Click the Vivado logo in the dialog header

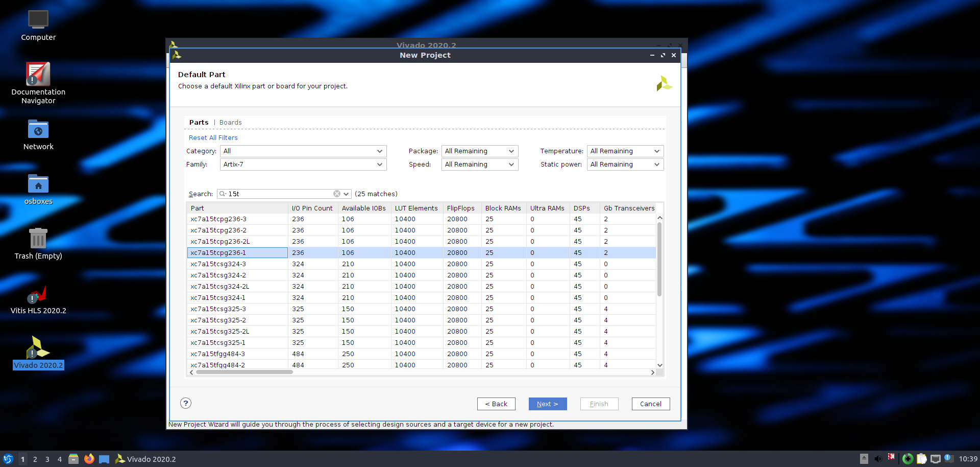664,84
